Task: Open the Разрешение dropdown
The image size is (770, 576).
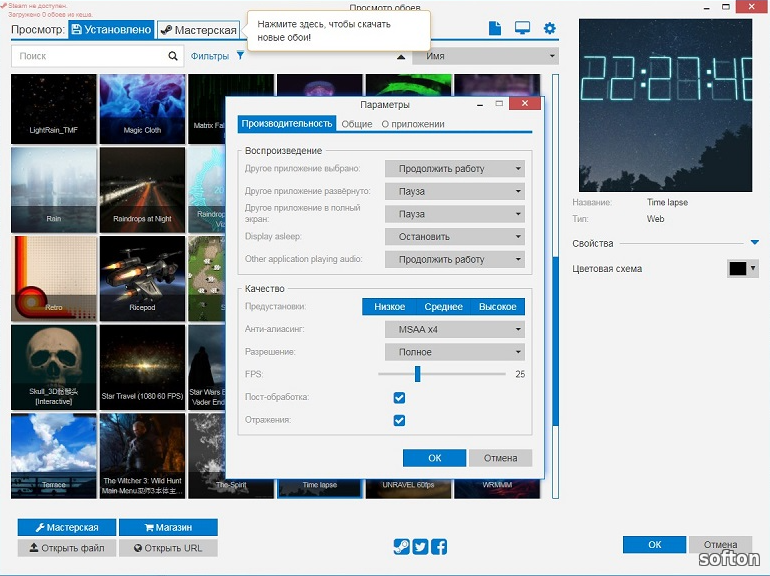Action: (x=455, y=352)
